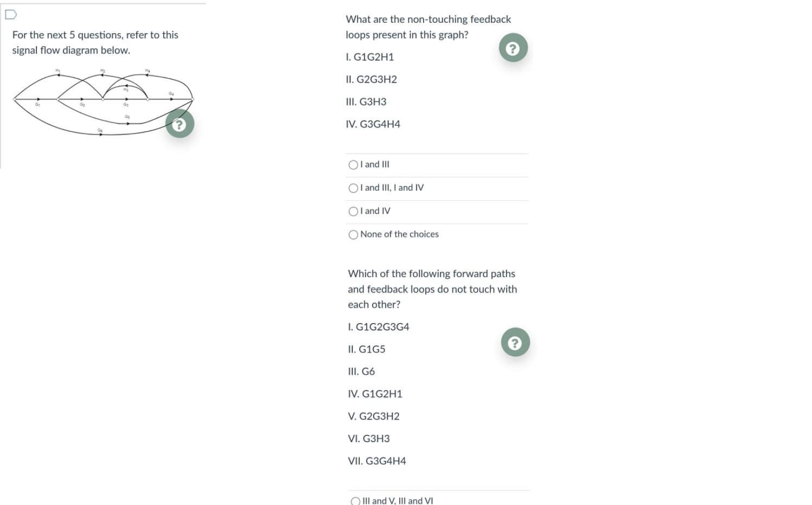Image resolution: width=812 pixels, height=505 pixels.
Task: Flag this question using the bookmark icon
Action: [x=11, y=14]
